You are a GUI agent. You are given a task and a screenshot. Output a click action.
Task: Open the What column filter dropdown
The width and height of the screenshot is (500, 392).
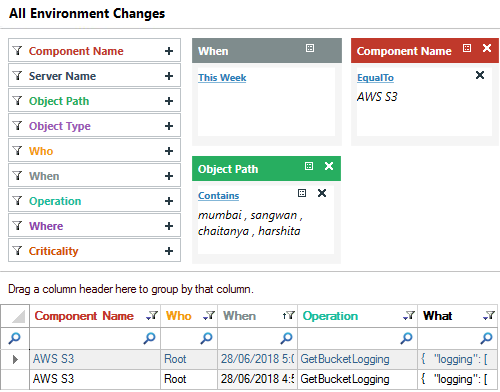point(489,316)
